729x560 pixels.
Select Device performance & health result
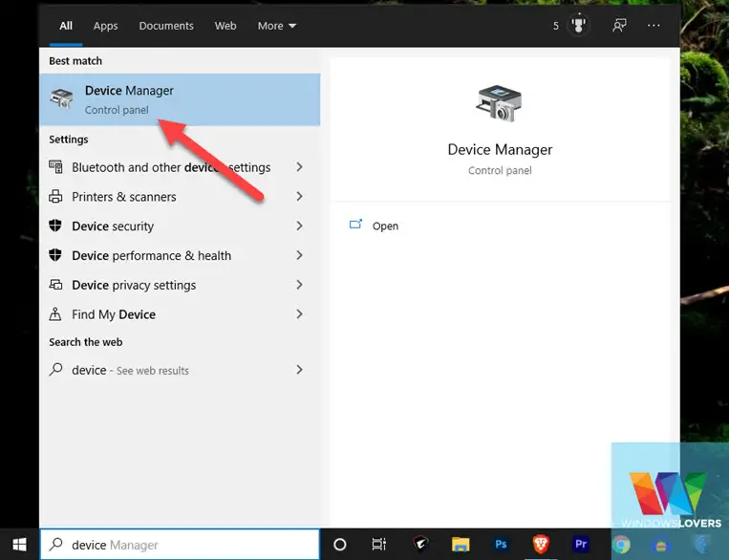180,255
